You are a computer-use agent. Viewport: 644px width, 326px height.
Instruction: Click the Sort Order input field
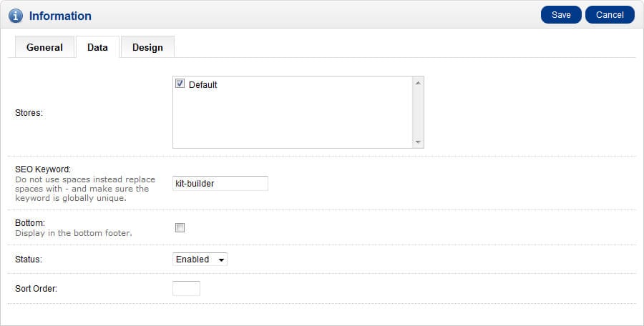[186, 288]
